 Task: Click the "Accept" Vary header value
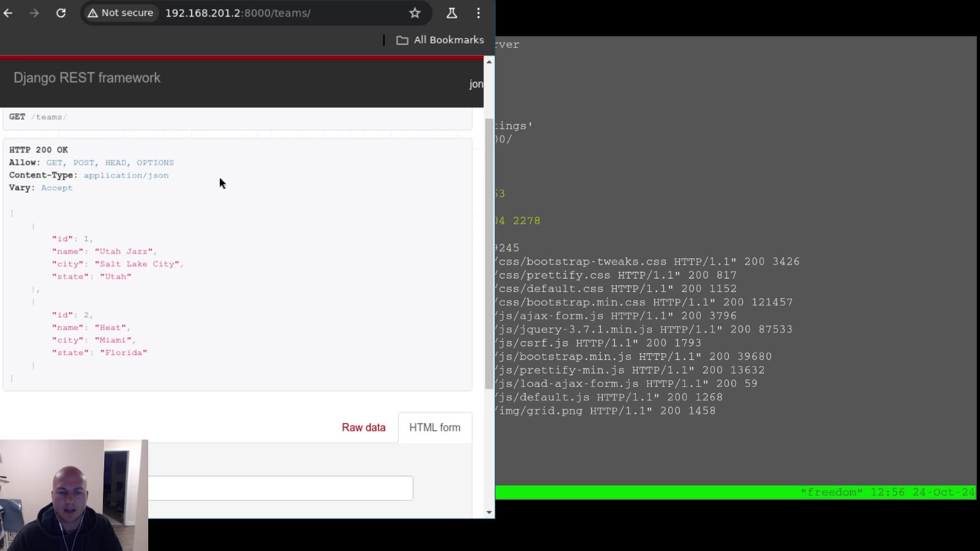coord(57,188)
